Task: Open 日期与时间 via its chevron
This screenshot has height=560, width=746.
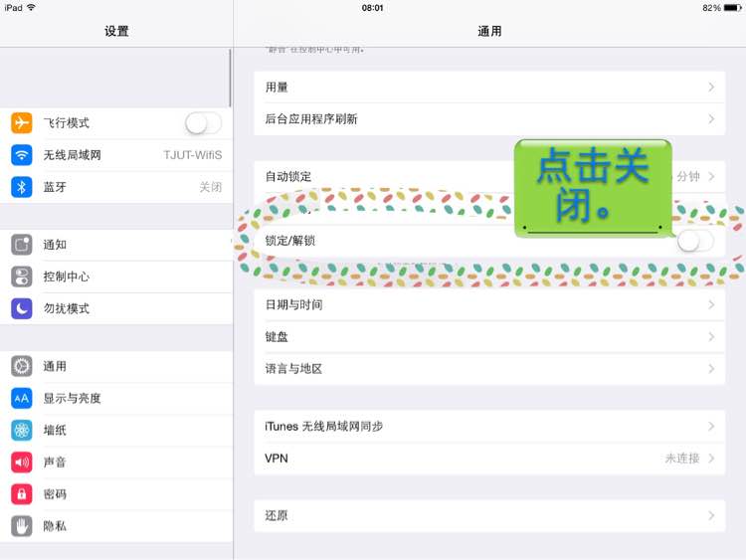Action: click(x=711, y=304)
